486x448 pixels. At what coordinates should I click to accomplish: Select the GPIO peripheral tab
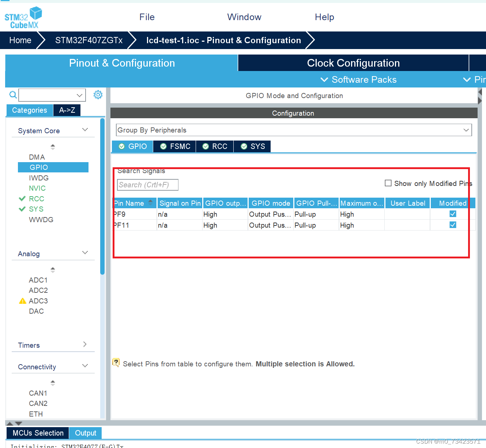pos(133,146)
